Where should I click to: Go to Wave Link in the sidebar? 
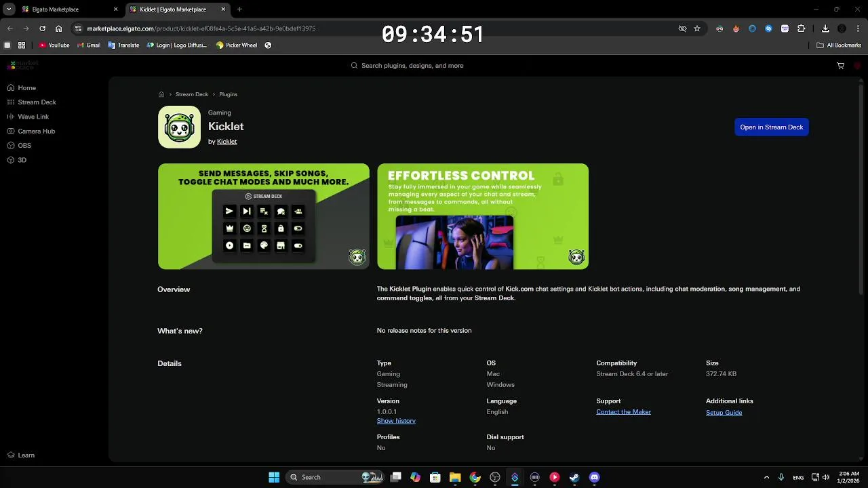coord(28,117)
